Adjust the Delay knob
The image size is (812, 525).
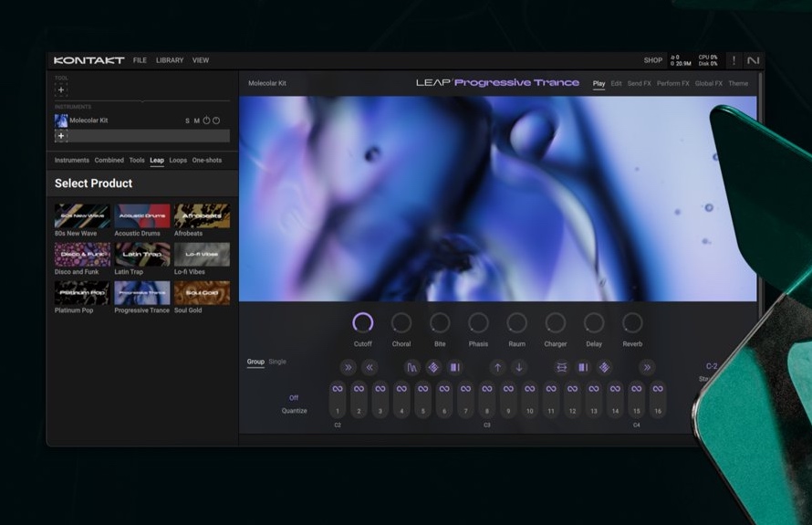pos(594,323)
